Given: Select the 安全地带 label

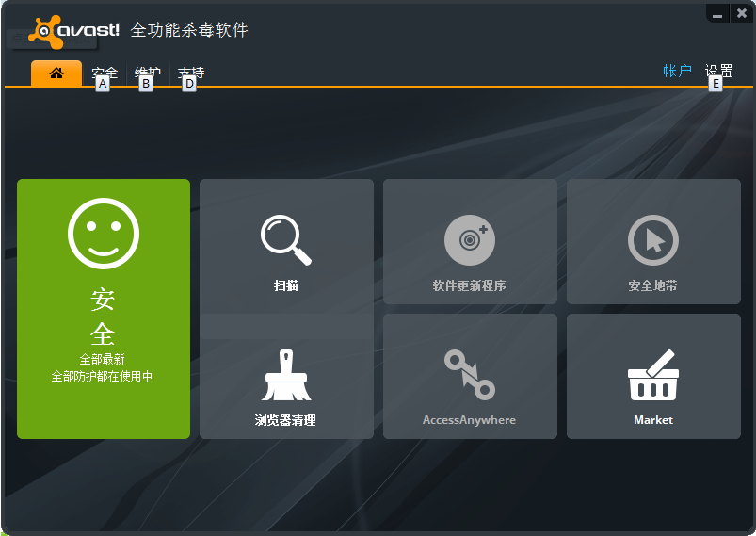Looking at the screenshot, I should tap(652, 285).
